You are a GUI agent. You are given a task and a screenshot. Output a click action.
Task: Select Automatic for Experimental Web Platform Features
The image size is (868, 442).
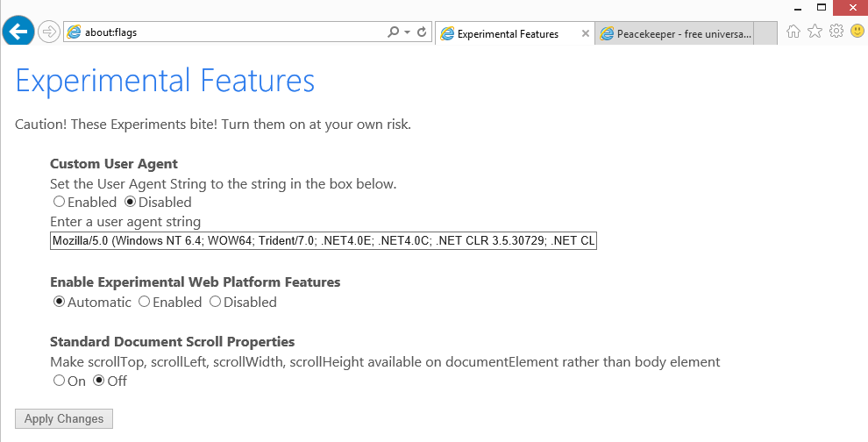59,302
